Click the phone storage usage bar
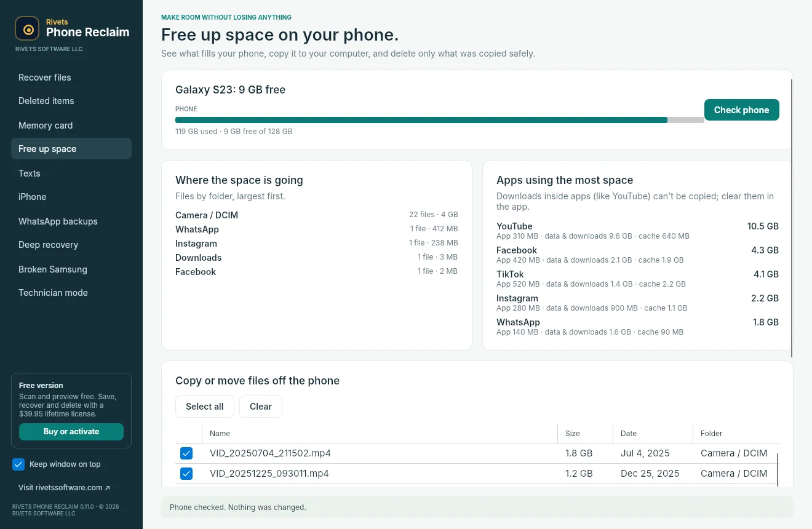The height and width of the screenshot is (529, 812). tap(440, 120)
